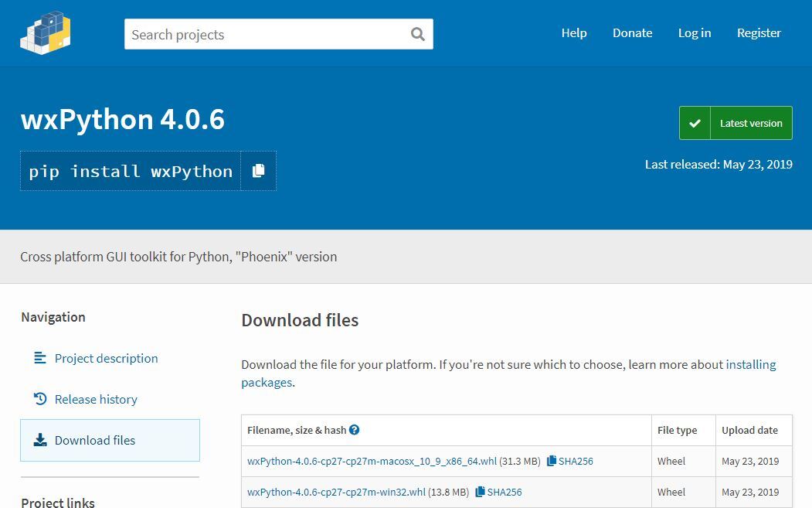812x508 pixels.
Task: Click the File type column header
Action: pos(677,430)
